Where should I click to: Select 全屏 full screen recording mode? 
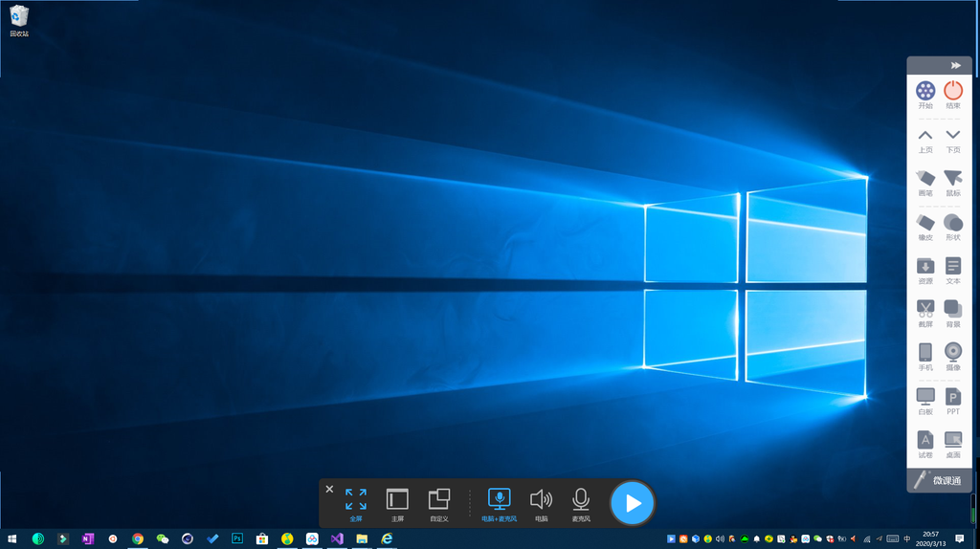point(356,505)
